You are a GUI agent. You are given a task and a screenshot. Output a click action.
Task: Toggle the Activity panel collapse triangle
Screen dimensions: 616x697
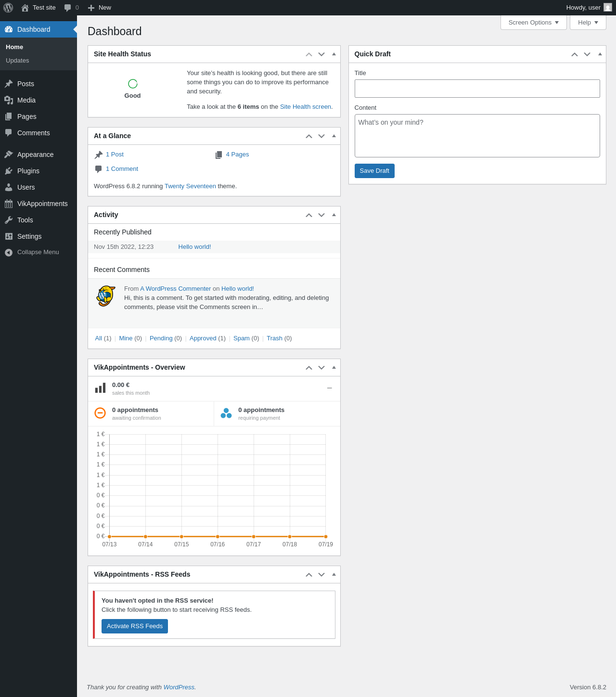[x=334, y=215]
